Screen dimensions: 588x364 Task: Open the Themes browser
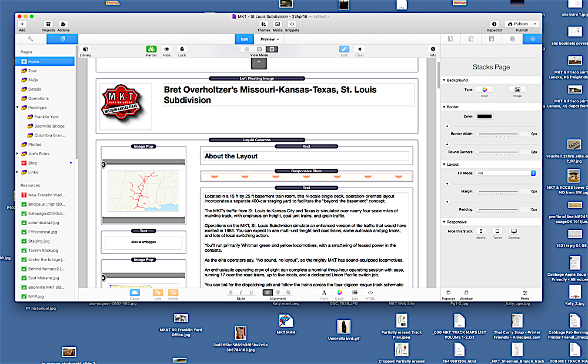pyautogui.click(x=263, y=24)
